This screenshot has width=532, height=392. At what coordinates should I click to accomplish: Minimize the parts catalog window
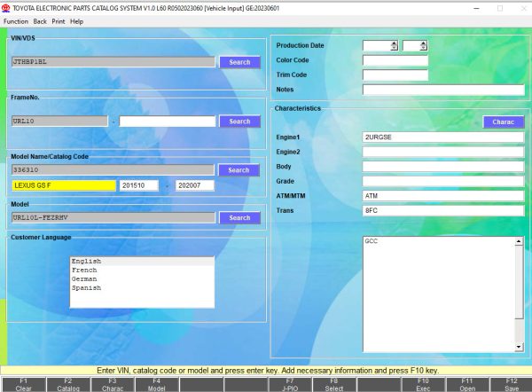[x=477, y=9]
